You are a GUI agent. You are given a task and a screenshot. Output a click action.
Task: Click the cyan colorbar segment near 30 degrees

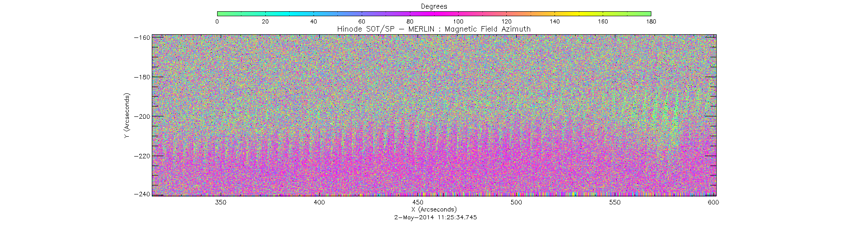[x=290, y=14]
